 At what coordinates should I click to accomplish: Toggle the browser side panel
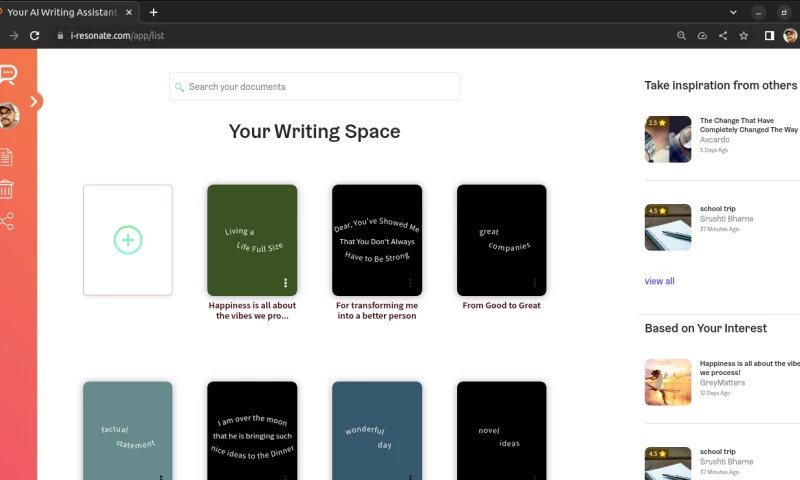pyautogui.click(x=769, y=36)
